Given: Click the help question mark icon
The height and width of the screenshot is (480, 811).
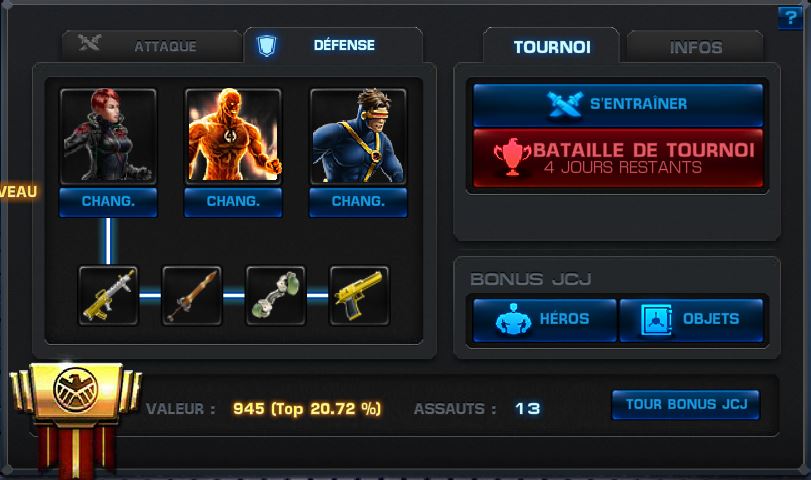Looking at the screenshot, I should (x=790, y=18).
